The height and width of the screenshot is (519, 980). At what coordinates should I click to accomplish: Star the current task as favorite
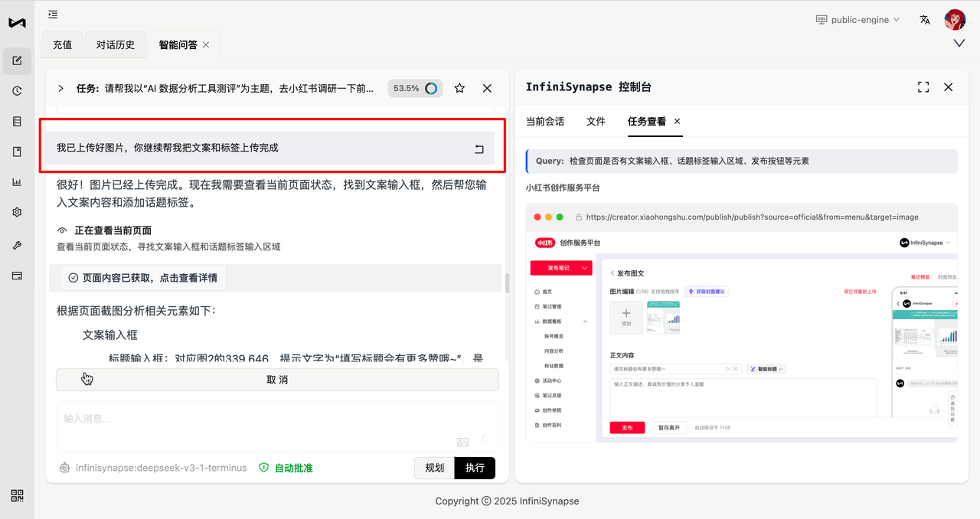coord(459,88)
